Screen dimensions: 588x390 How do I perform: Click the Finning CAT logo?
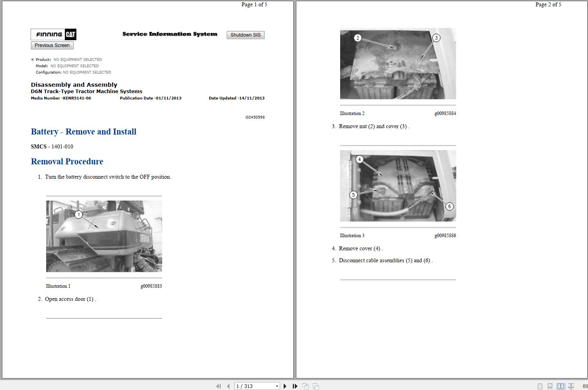coord(54,34)
